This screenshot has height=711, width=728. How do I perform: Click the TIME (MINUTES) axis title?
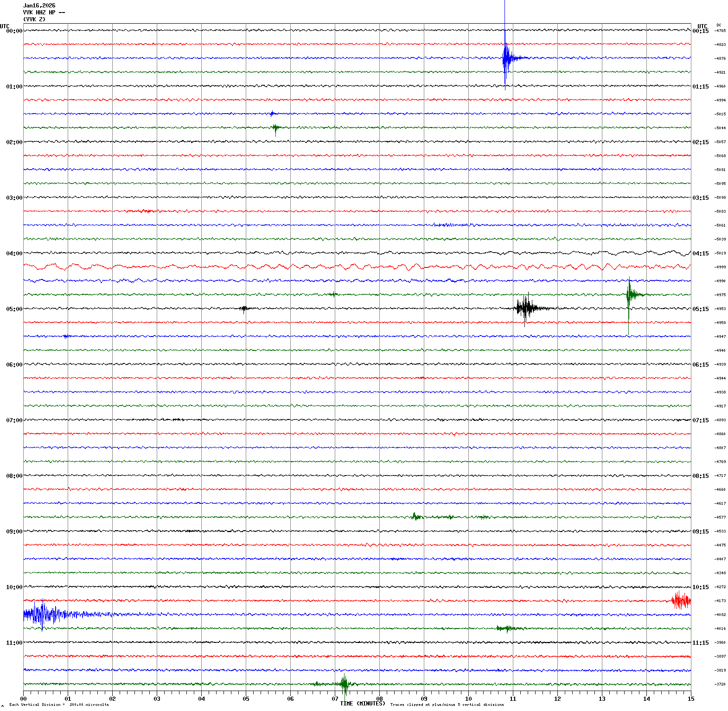click(362, 704)
